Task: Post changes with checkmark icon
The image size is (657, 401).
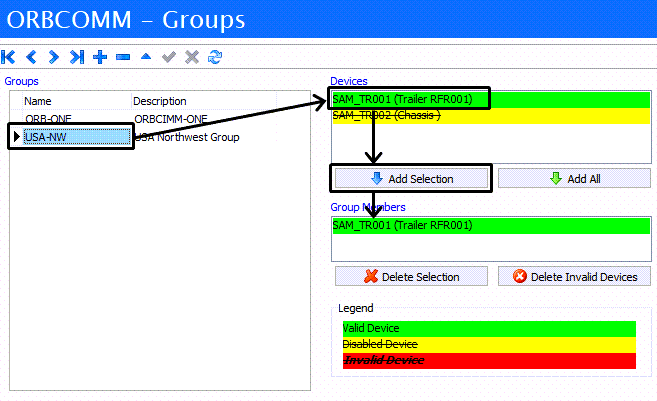Action: (169, 57)
